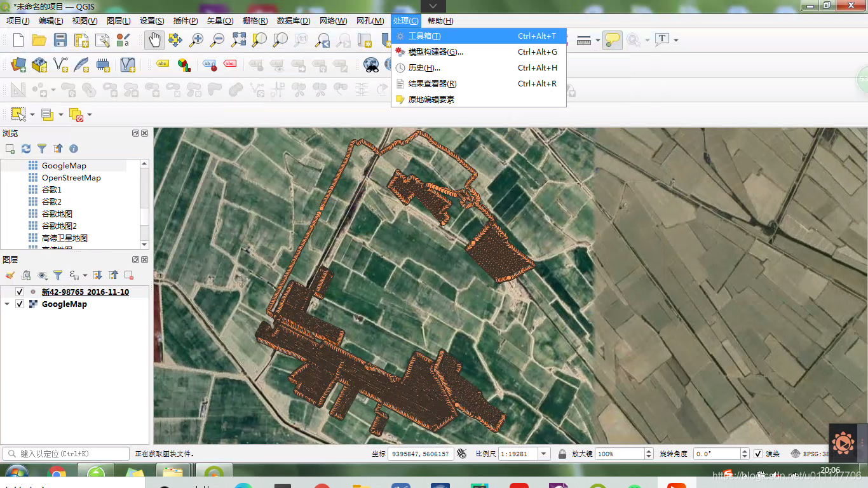
Task: Open the Text Annotation dropdown arrow
Action: (676, 40)
